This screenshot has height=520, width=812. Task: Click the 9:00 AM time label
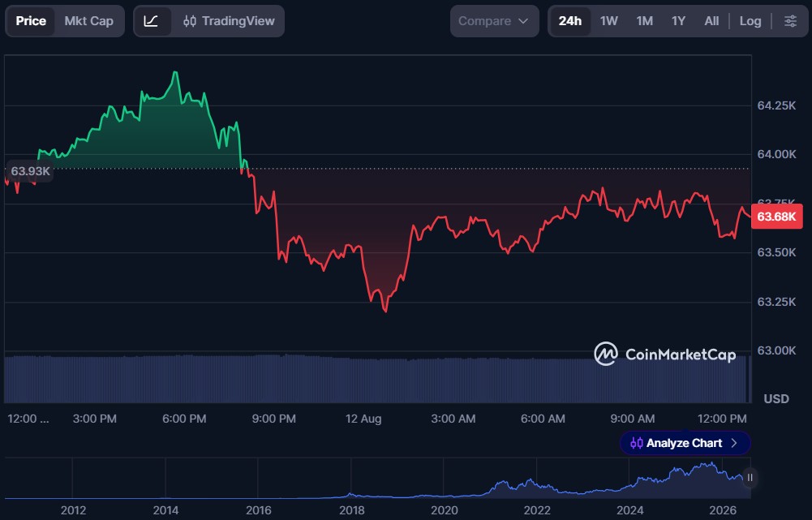coord(632,419)
